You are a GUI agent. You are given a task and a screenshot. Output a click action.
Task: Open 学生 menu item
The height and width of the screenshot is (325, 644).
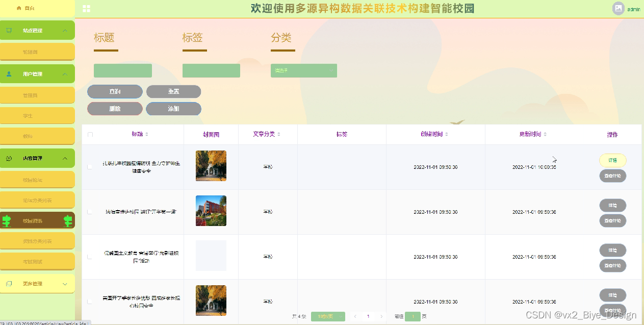(37, 116)
